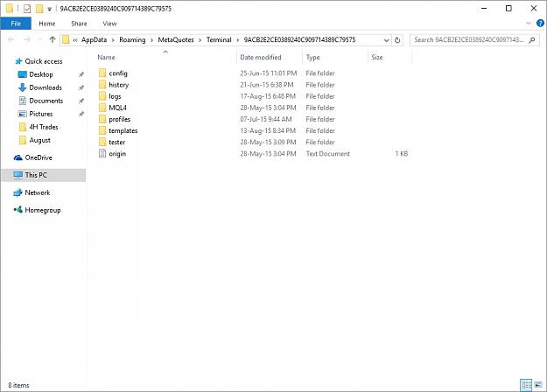Click the Desktop icon in navigation pane

click(x=23, y=74)
